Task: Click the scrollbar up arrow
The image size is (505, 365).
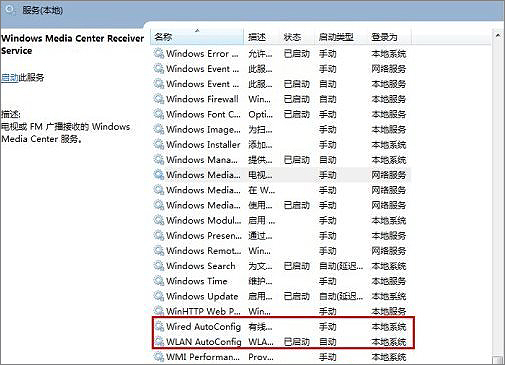Action: click(498, 35)
